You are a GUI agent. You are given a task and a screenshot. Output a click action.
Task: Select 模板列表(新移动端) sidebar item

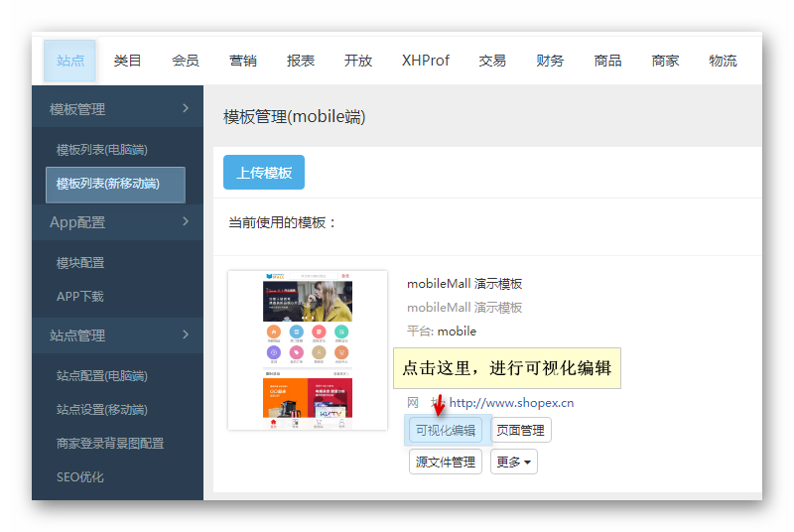click(x=115, y=185)
